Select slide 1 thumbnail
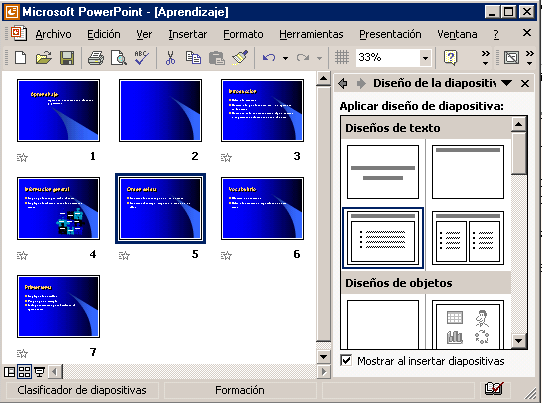Image resolution: width=542 pixels, height=403 pixels. point(58,110)
